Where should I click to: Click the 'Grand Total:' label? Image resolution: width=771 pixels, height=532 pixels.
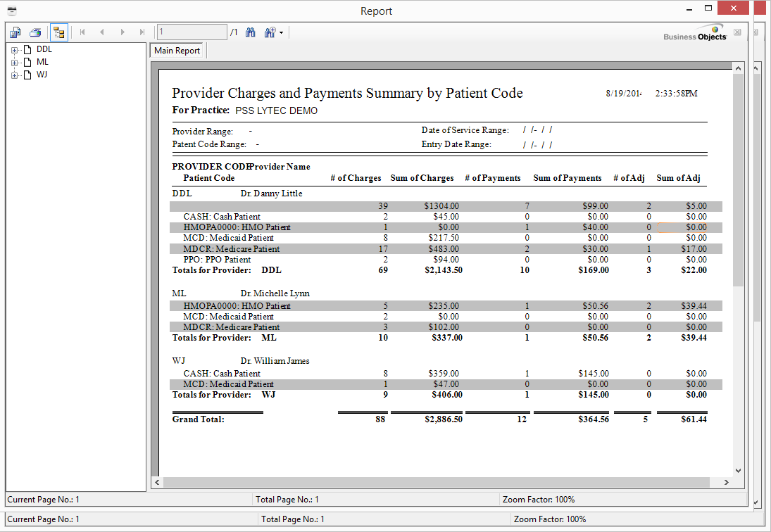click(198, 419)
